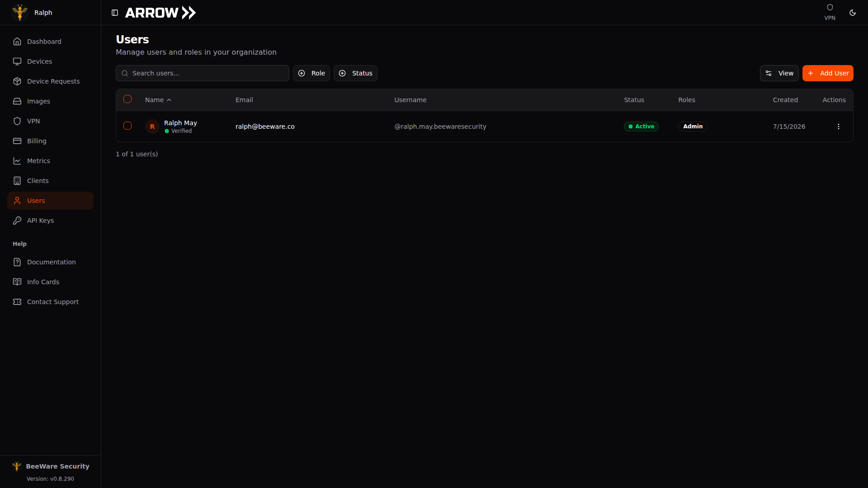Open the View column options dropdown
Image resolution: width=868 pixels, height=488 pixels.
[x=779, y=73]
